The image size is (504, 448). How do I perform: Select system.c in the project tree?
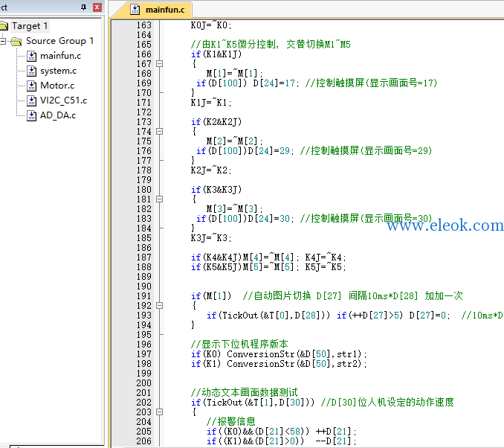point(58,71)
